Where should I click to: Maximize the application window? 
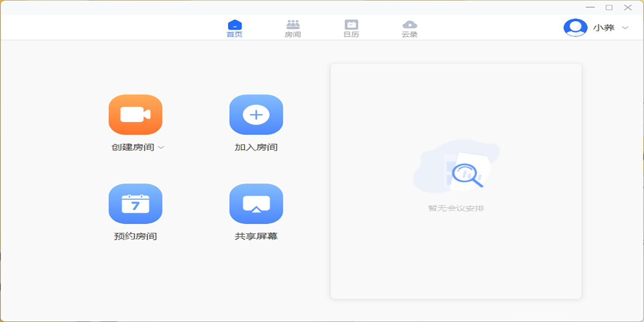(609, 8)
